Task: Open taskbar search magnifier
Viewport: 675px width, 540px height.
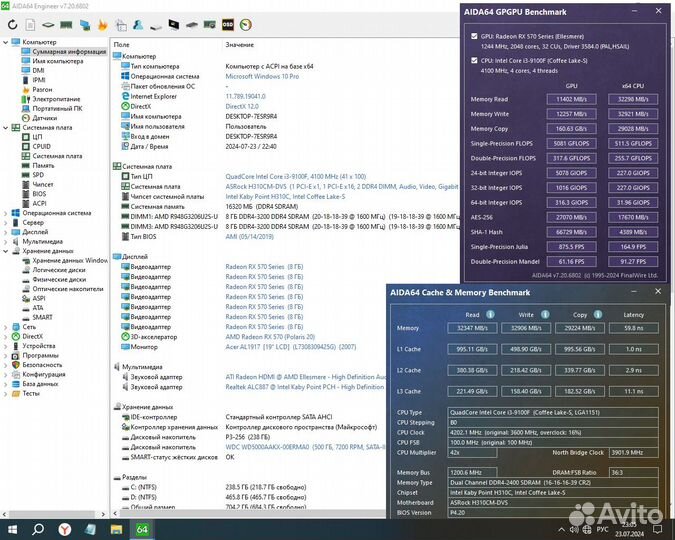Action: coord(38,529)
